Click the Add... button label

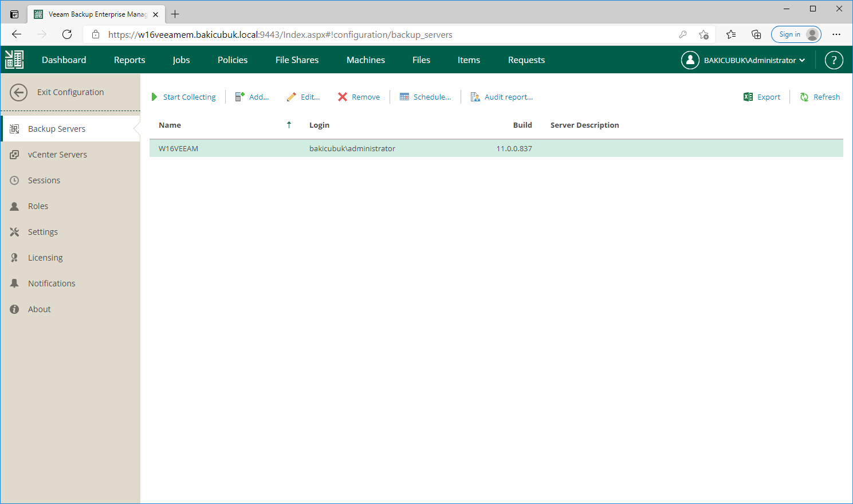(259, 97)
